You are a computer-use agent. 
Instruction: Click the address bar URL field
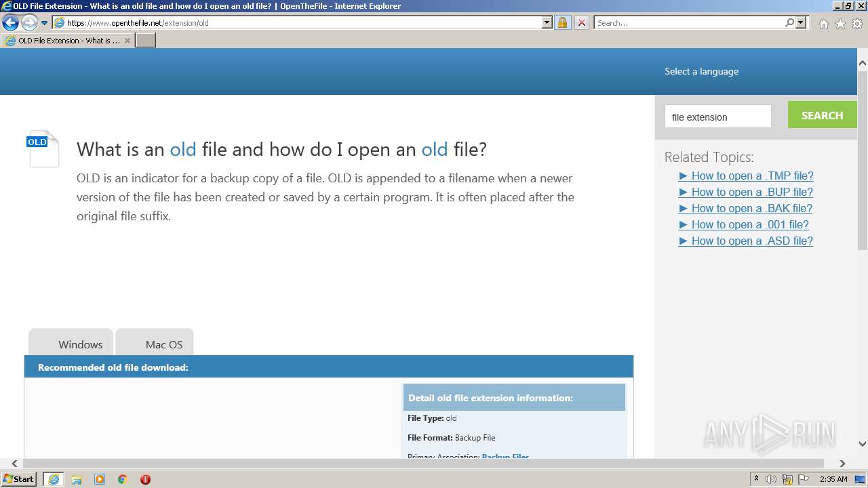click(x=296, y=22)
